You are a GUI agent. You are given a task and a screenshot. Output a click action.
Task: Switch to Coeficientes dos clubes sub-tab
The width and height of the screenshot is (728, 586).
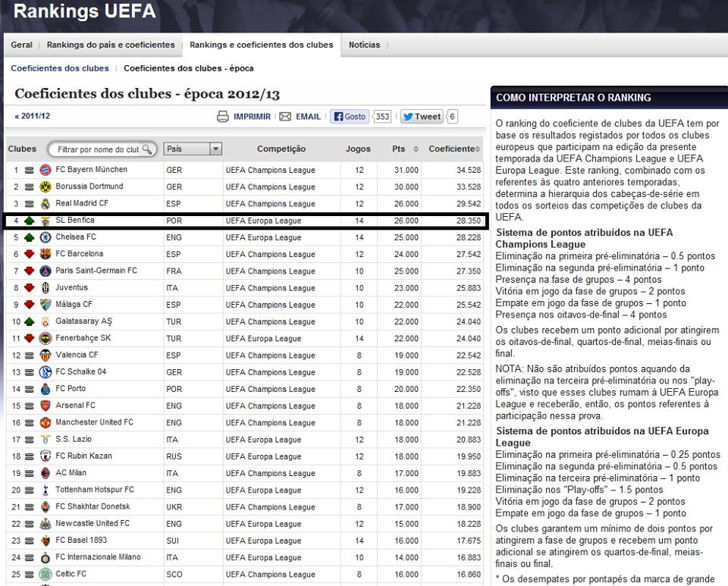click(x=60, y=68)
